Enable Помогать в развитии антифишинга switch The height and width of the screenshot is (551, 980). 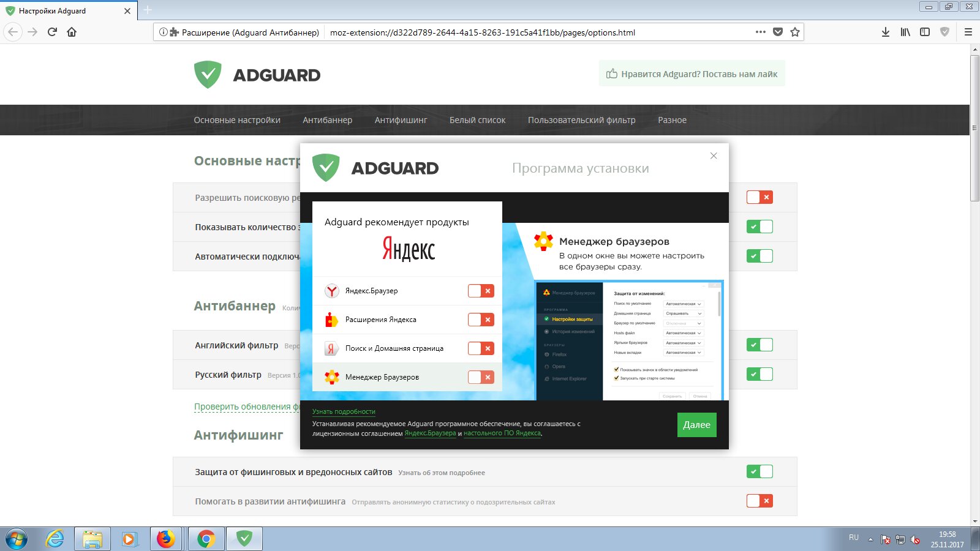click(x=759, y=501)
